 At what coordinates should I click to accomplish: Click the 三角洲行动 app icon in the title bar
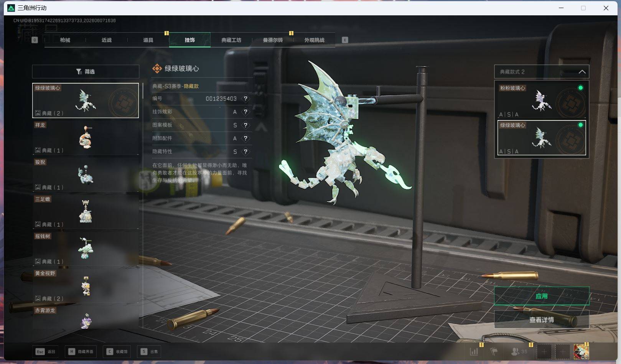coord(11,8)
